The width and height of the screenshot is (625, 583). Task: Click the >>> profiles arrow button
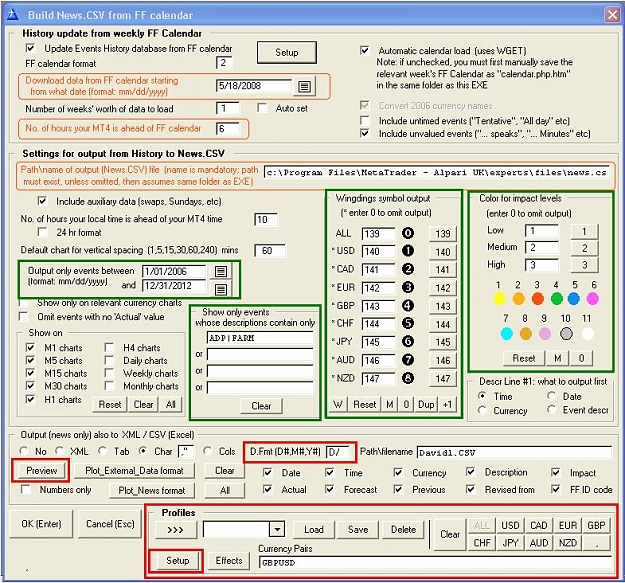click(x=175, y=530)
